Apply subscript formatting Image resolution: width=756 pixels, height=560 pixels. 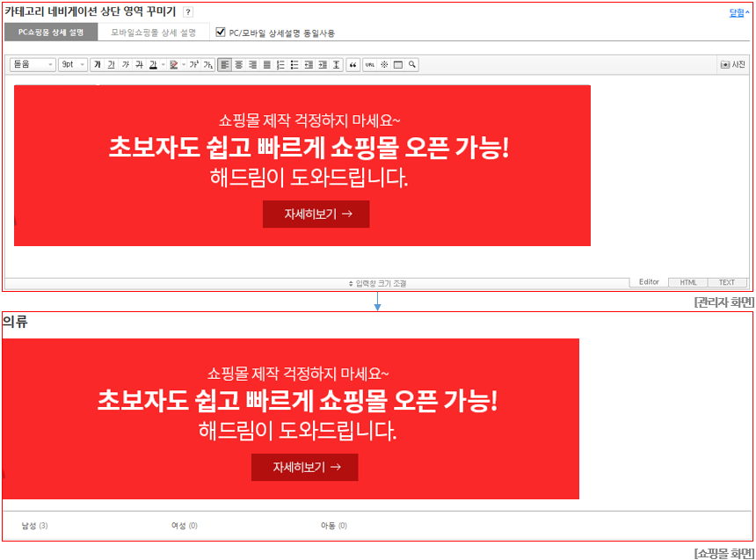[207, 65]
